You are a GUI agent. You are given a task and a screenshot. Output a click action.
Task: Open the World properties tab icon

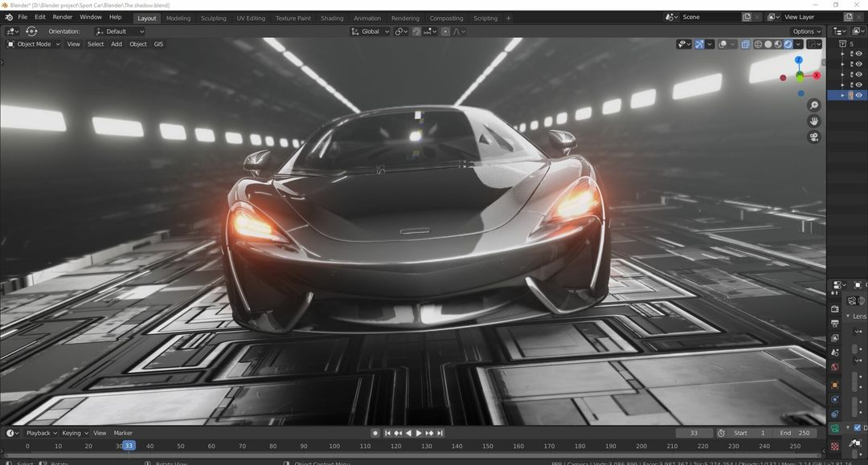pos(835,368)
